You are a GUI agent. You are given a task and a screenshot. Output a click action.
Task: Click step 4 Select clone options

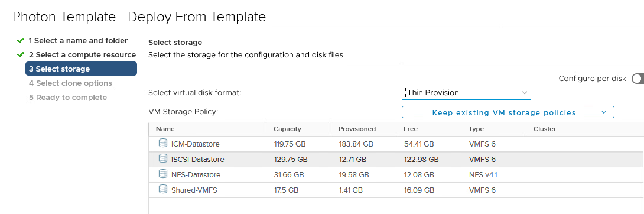tap(70, 83)
